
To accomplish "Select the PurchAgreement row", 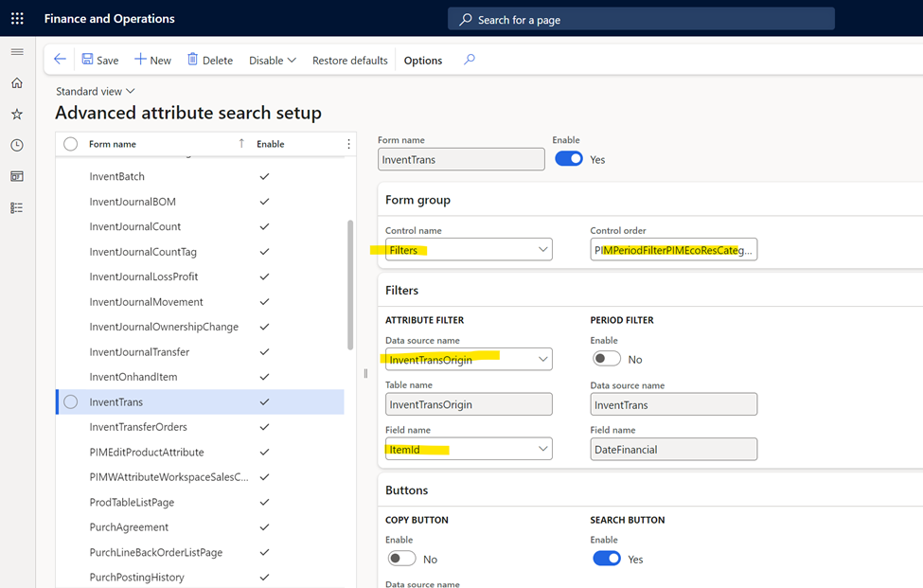I will (200, 527).
